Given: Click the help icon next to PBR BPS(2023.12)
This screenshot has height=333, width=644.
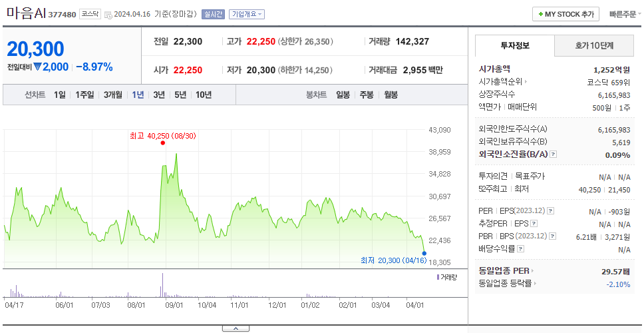Looking at the screenshot, I should (552, 236).
